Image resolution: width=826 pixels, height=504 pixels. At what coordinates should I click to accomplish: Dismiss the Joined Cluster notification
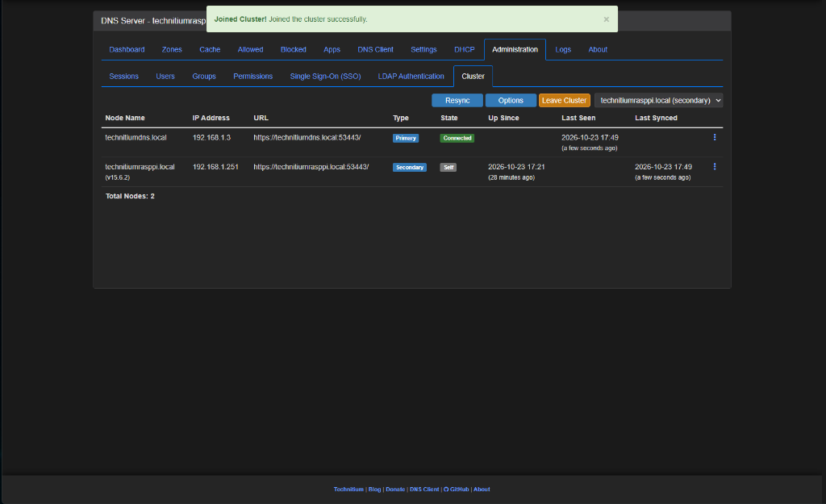pos(607,19)
